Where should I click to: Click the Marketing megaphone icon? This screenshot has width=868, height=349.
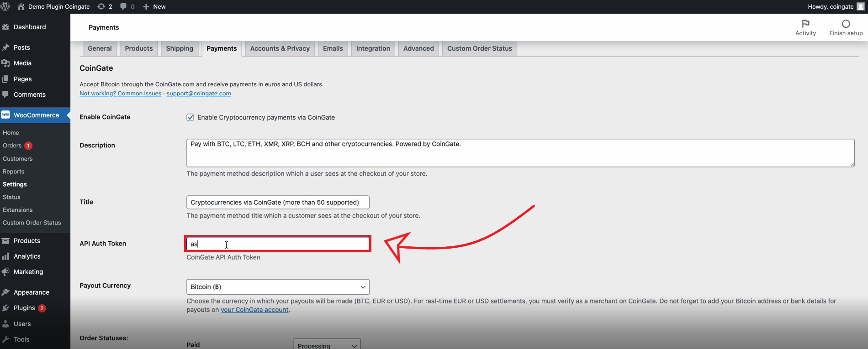pos(6,272)
